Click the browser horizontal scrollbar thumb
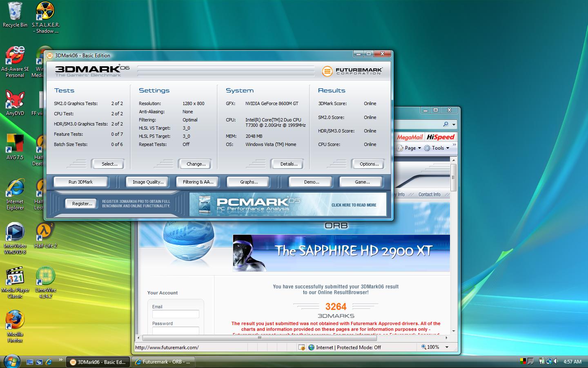This screenshot has height=368, width=588. click(259, 338)
